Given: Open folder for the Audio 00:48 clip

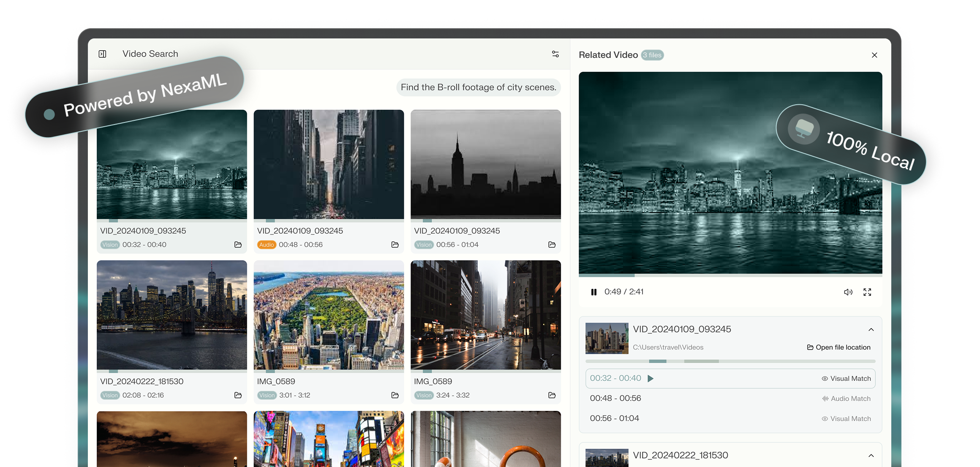Looking at the screenshot, I should 395,245.
